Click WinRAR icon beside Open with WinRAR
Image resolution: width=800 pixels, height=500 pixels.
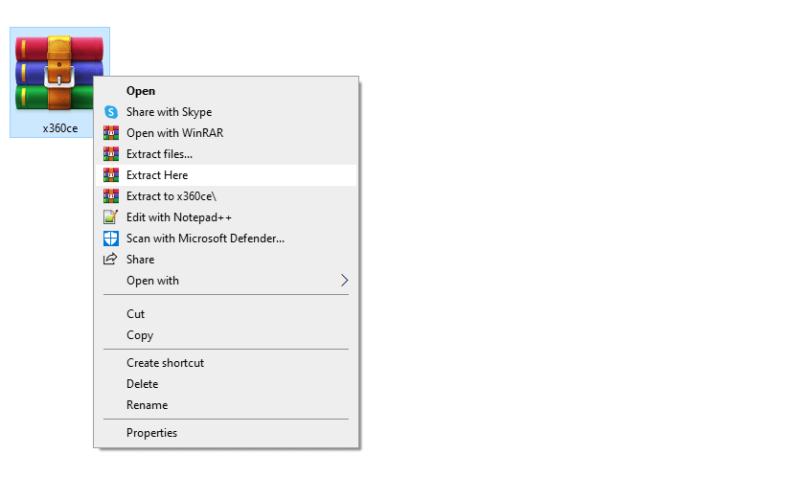(x=111, y=133)
